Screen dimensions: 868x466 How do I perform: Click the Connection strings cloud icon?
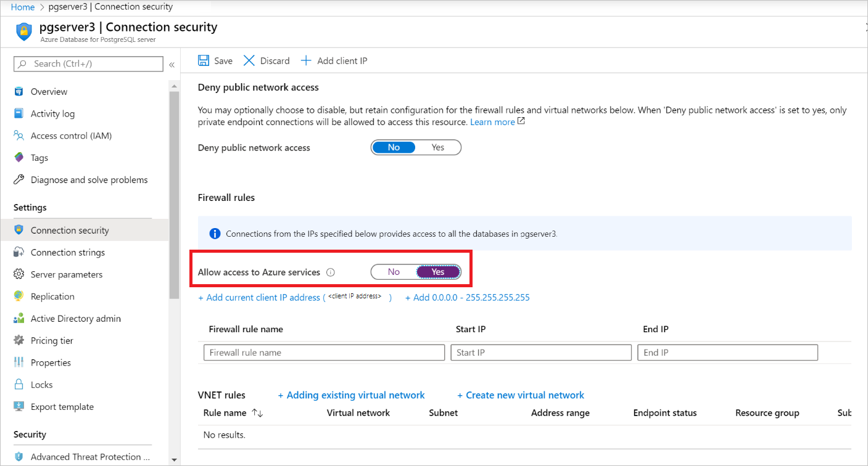[19, 252]
